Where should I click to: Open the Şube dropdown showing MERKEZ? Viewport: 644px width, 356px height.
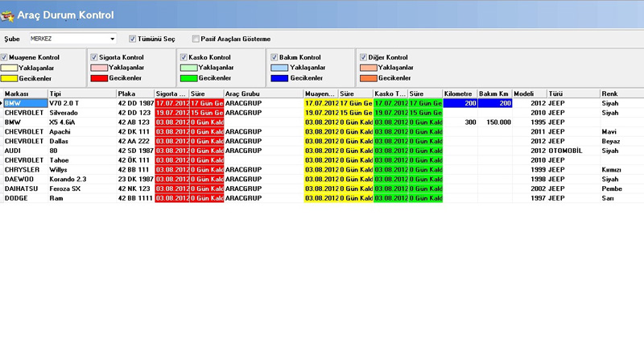click(x=72, y=39)
